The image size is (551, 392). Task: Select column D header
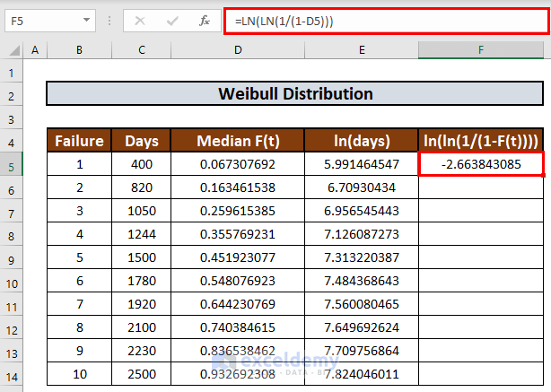238,50
